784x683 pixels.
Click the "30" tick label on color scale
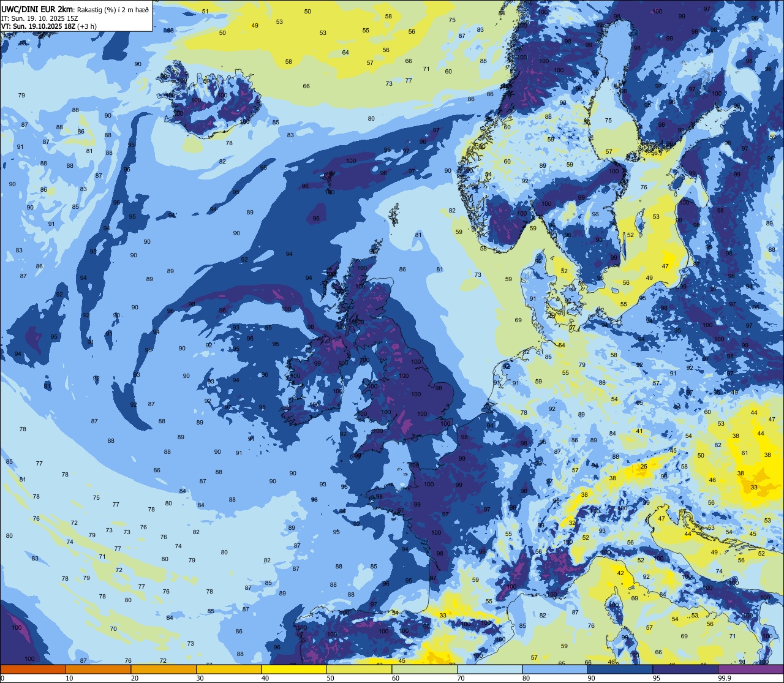coord(200,678)
